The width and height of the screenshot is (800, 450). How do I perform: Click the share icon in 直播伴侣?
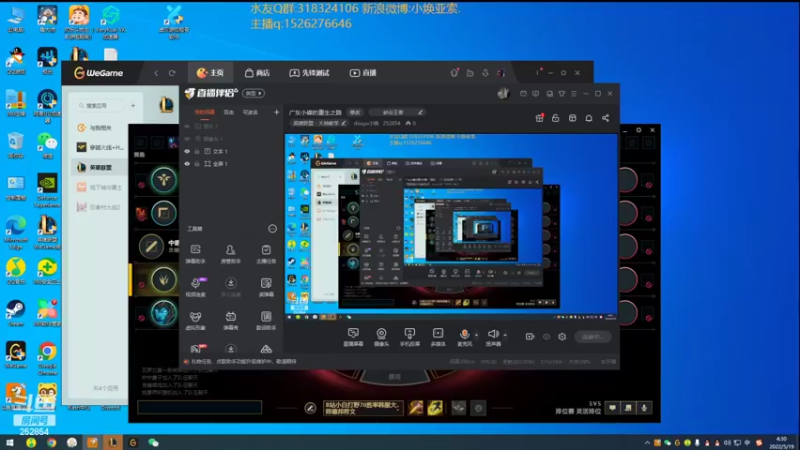[x=606, y=118]
